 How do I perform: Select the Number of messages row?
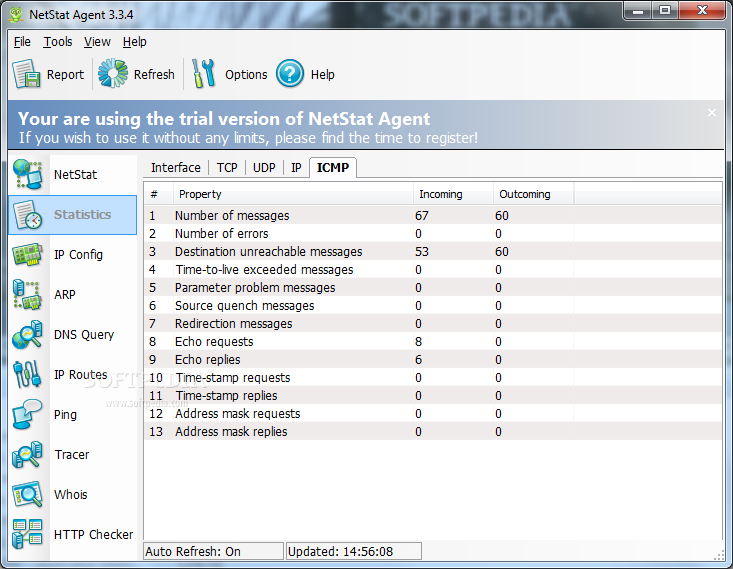(432, 216)
